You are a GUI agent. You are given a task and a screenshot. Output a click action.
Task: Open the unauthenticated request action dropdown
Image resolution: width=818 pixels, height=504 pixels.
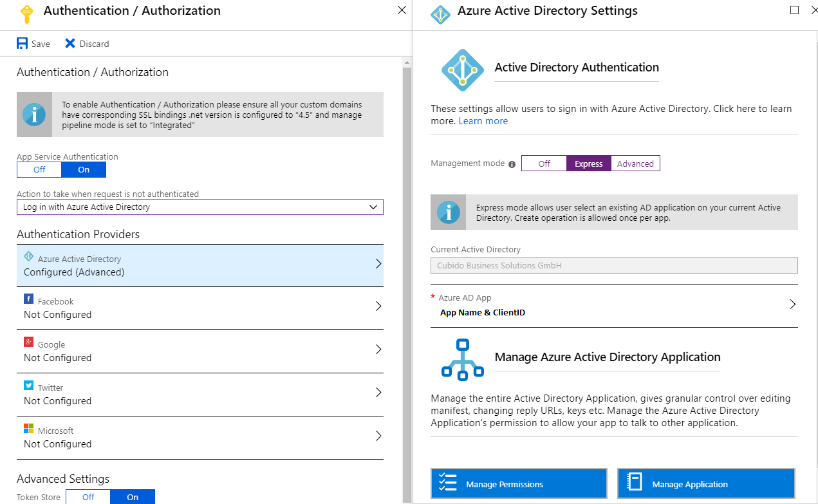[200, 207]
